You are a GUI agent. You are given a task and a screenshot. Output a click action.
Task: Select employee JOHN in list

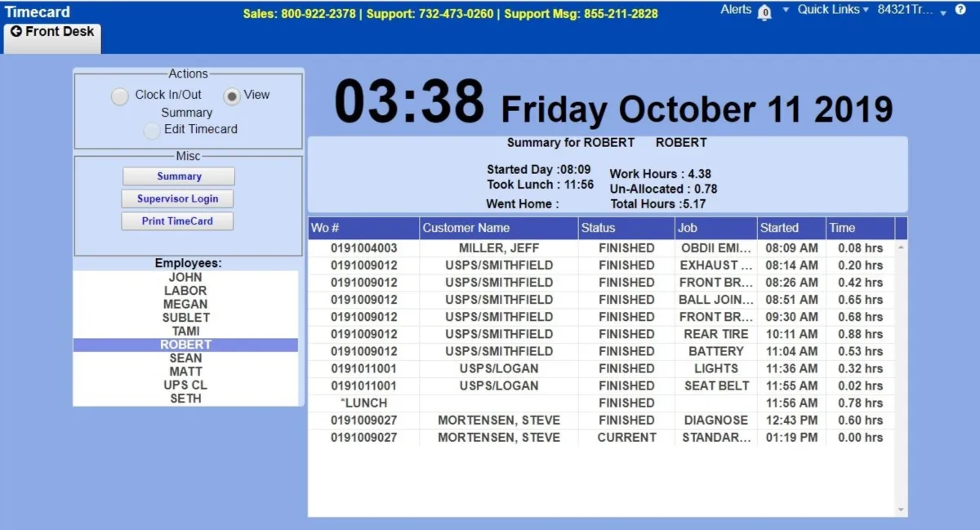point(185,278)
